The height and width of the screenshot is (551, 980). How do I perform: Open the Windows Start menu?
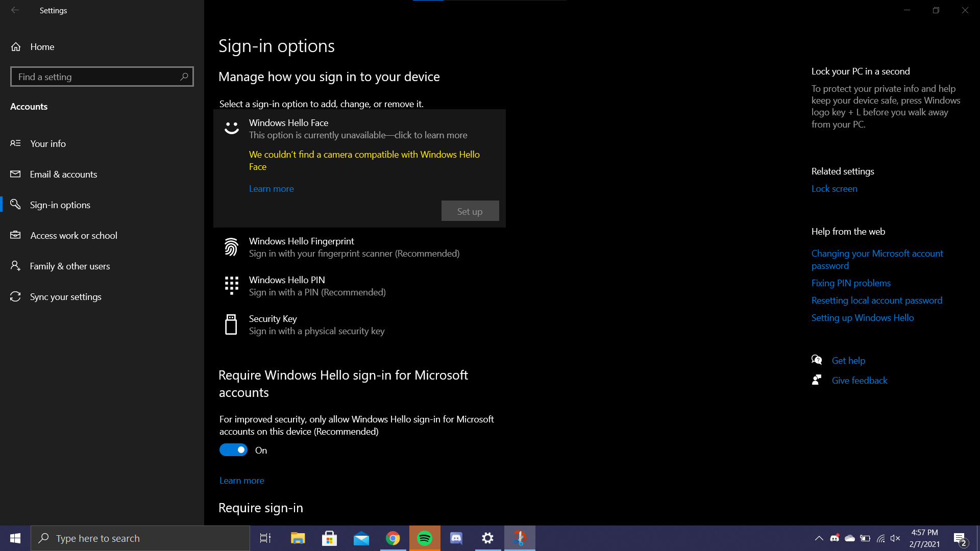pyautogui.click(x=15, y=538)
